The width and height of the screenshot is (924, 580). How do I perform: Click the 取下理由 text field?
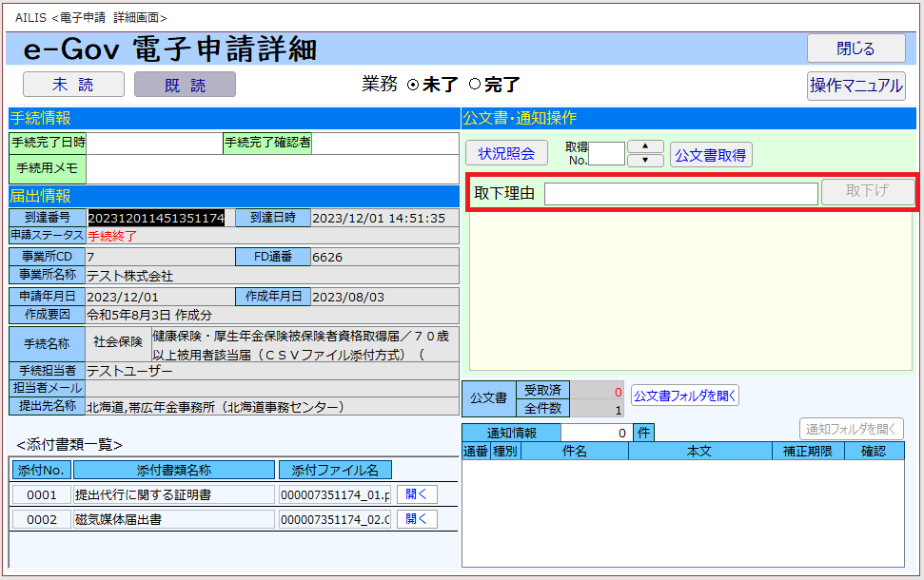(x=680, y=193)
